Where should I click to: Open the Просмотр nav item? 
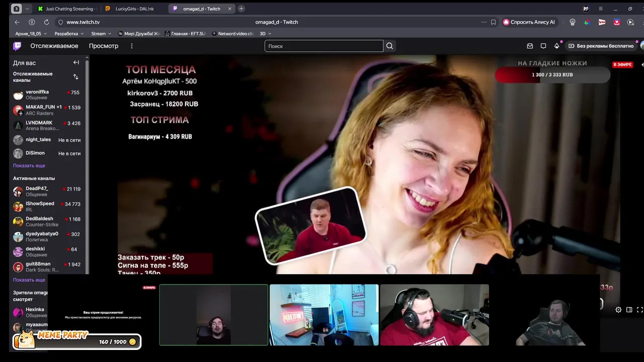click(x=104, y=46)
